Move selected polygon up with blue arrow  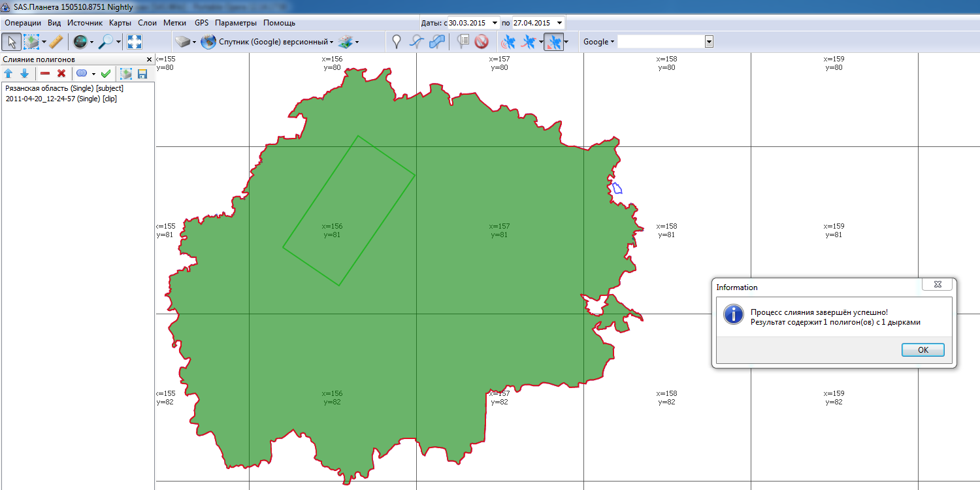[x=8, y=73]
